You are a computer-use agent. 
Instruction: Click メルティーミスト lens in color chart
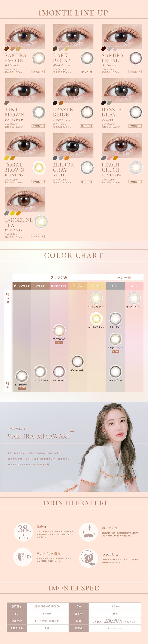point(115,339)
